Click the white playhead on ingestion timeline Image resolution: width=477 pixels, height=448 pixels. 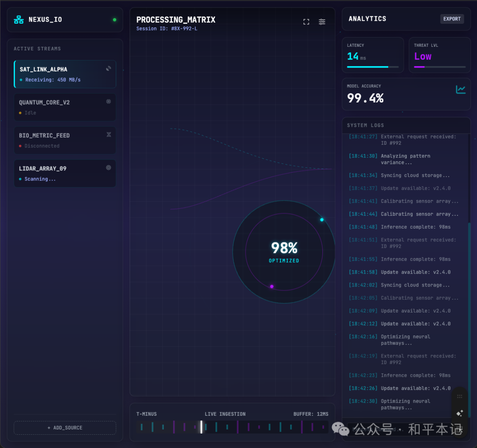point(201,427)
